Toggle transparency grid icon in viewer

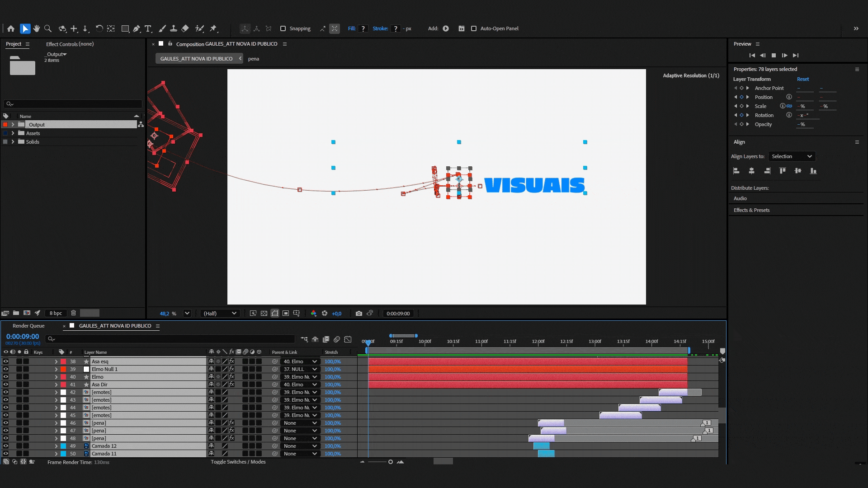(x=264, y=313)
